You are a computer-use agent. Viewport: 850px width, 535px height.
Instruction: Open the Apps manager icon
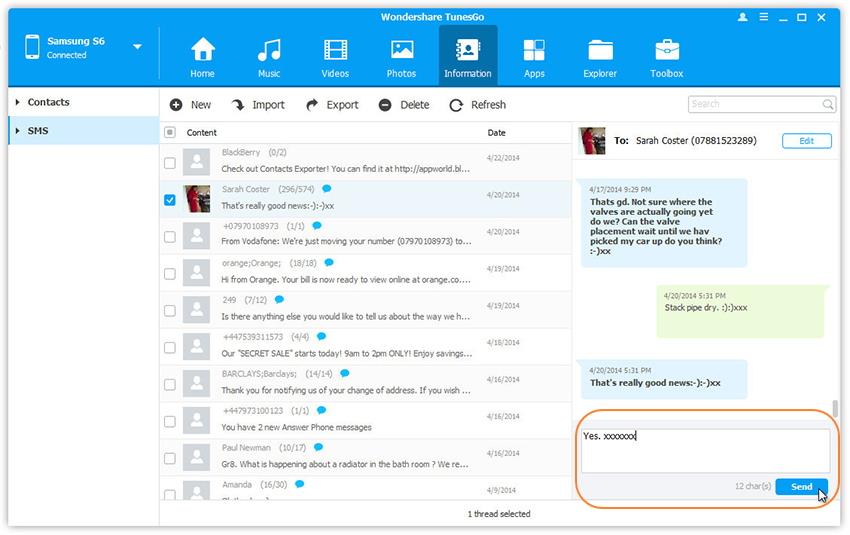(x=534, y=50)
